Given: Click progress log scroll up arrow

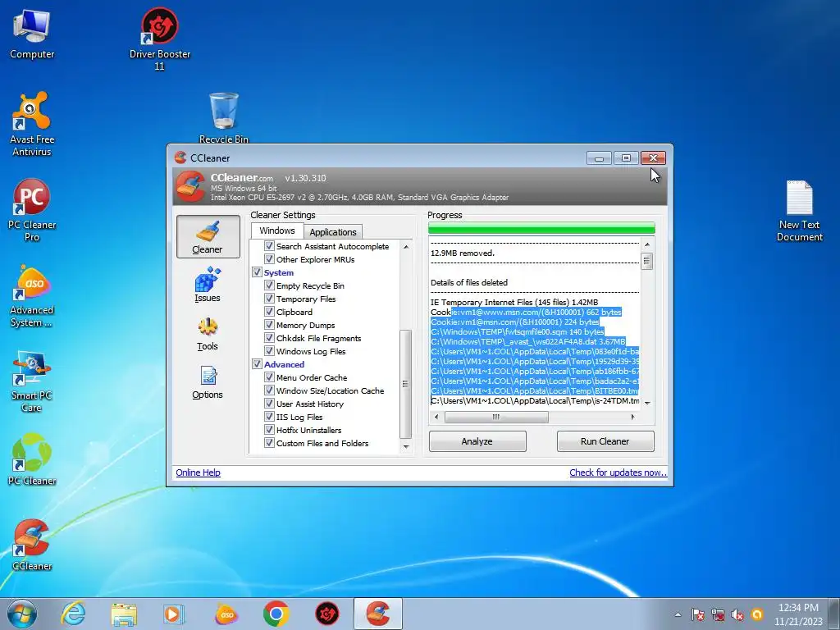Looking at the screenshot, I should (x=647, y=244).
